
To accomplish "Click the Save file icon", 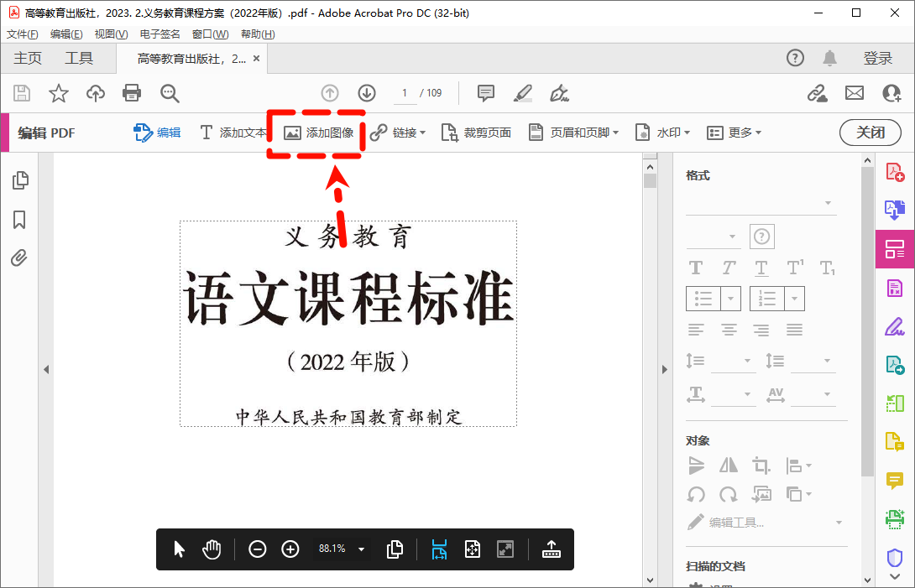I will [x=22, y=93].
